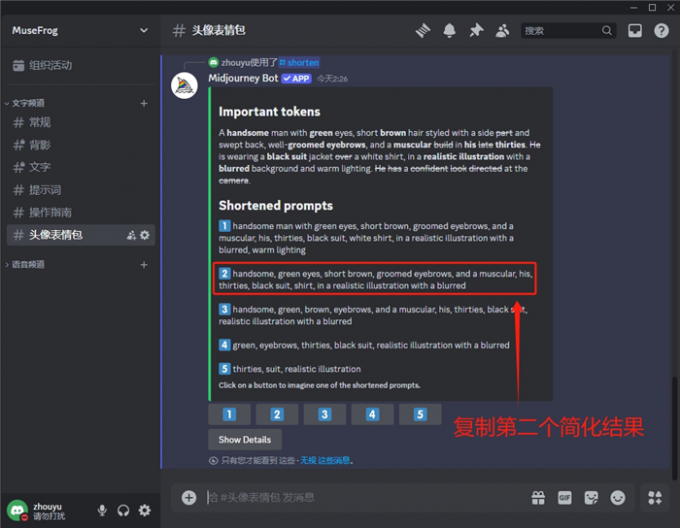Click the 头像表情包 channel title in header
The width and height of the screenshot is (680, 528).
219,30
